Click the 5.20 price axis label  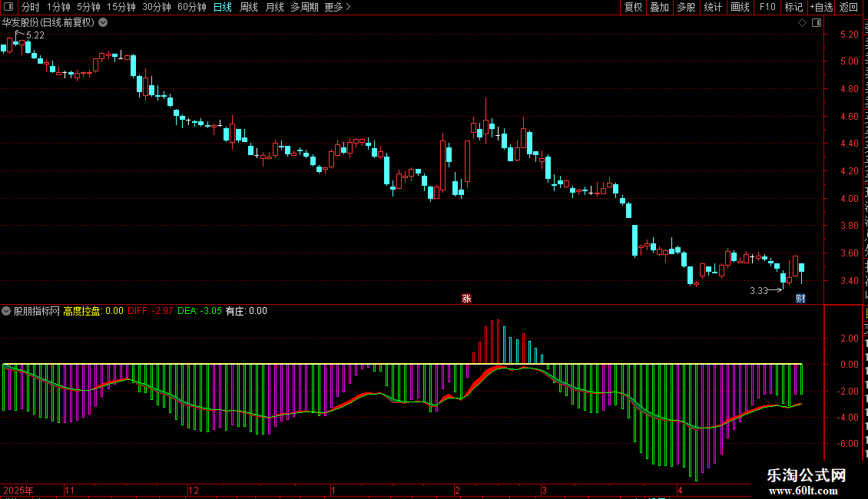pyautogui.click(x=849, y=35)
